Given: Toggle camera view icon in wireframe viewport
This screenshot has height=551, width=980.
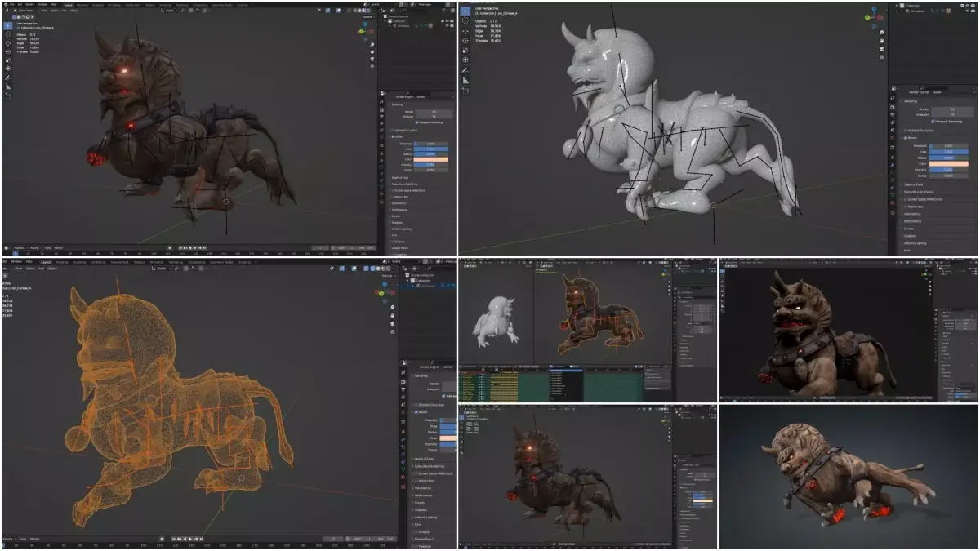Looking at the screenshot, I should (x=393, y=323).
